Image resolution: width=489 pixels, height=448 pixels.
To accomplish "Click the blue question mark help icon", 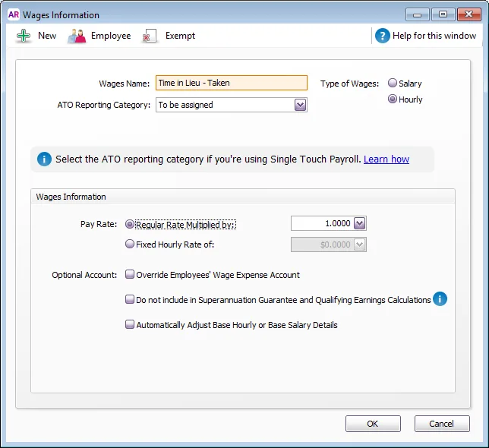I will 383,36.
